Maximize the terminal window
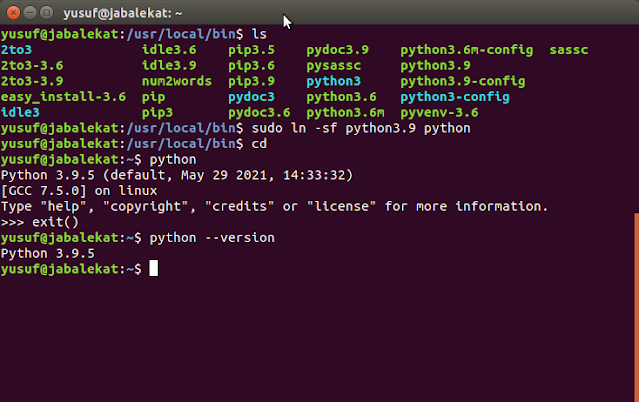Viewport: 639px width, 402px height. [46, 13]
